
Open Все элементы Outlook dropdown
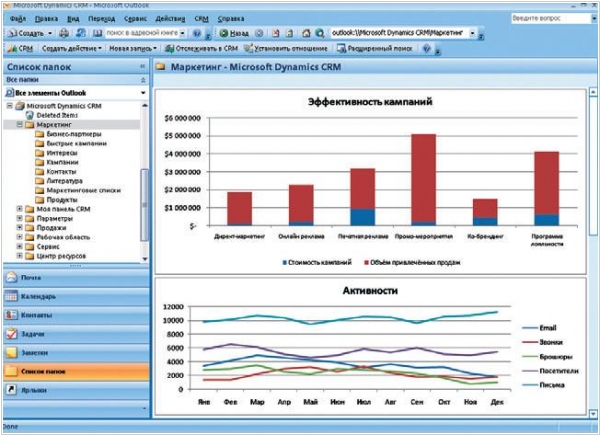[143, 93]
